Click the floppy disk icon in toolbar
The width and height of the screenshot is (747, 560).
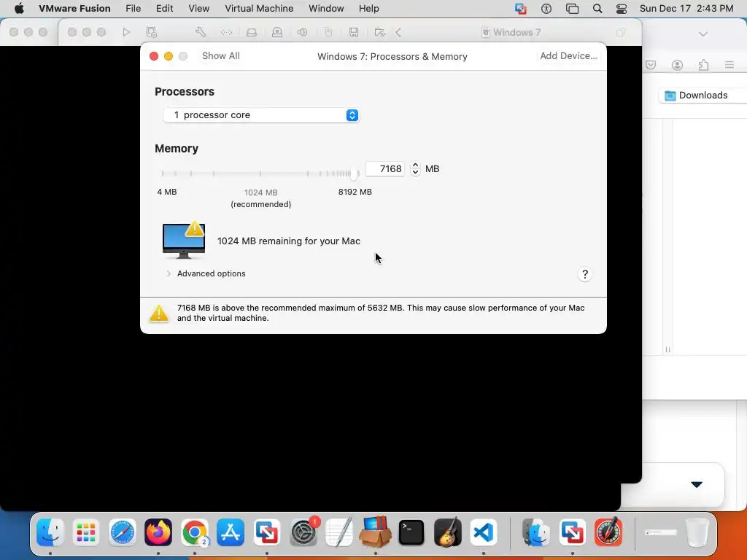pos(354,32)
